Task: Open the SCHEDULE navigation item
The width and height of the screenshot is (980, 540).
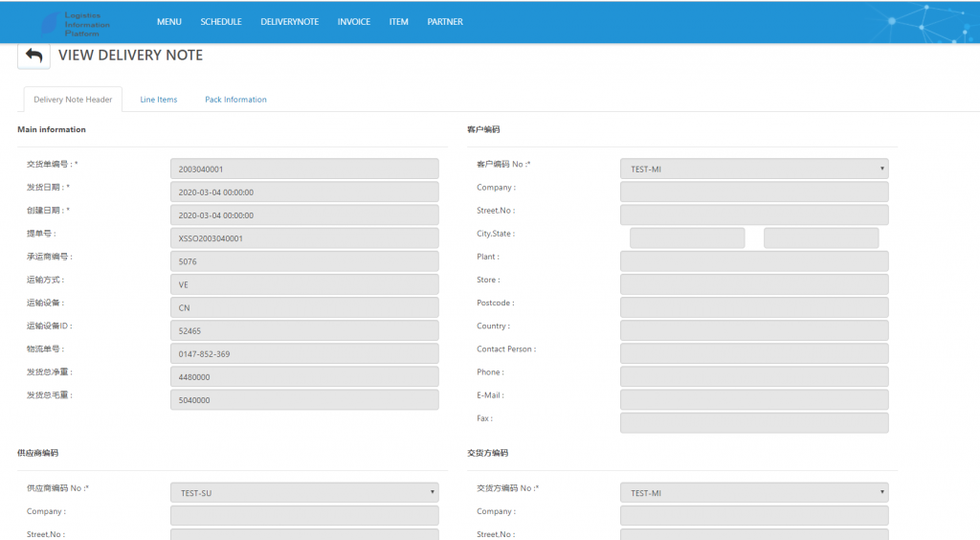Action: tap(221, 22)
